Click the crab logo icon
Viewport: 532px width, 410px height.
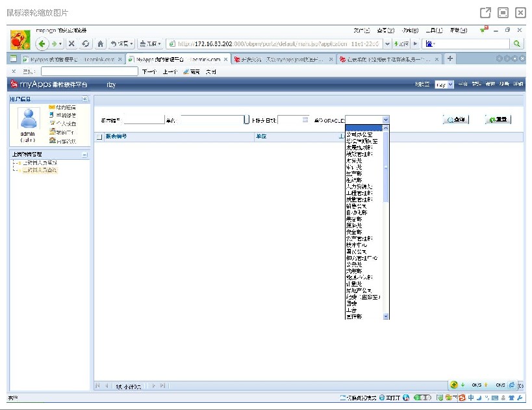pos(20,40)
